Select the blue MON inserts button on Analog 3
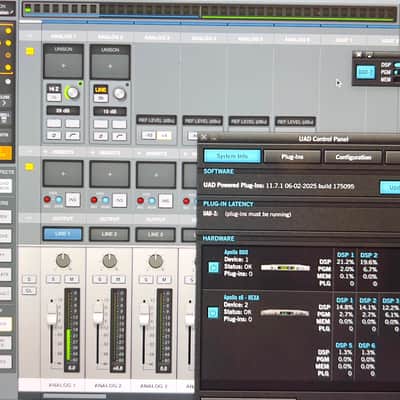400x400 pixels. point(152,201)
